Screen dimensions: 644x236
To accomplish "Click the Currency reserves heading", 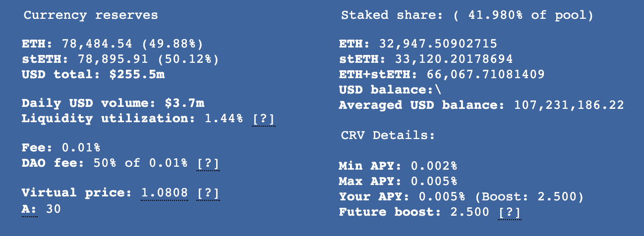I will [x=91, y=15].
